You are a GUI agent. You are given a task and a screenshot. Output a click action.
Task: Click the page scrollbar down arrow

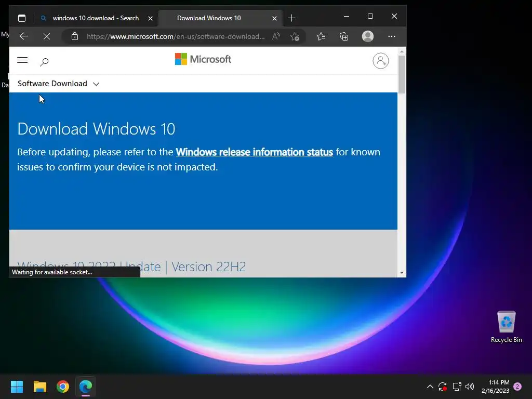(402, 272)
